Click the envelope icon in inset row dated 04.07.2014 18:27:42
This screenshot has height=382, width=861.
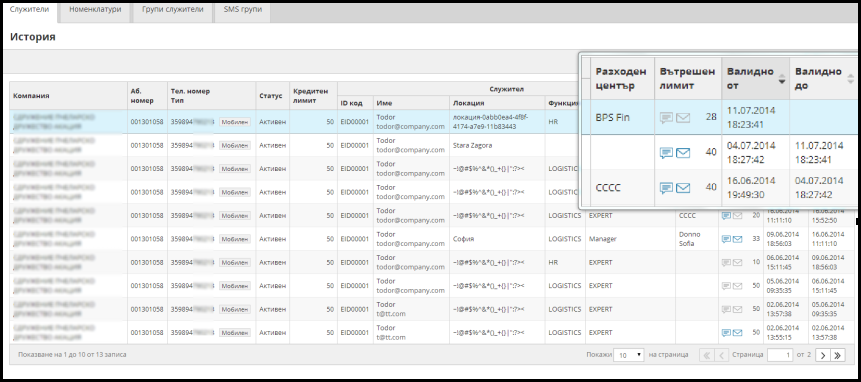pos(683,153)
